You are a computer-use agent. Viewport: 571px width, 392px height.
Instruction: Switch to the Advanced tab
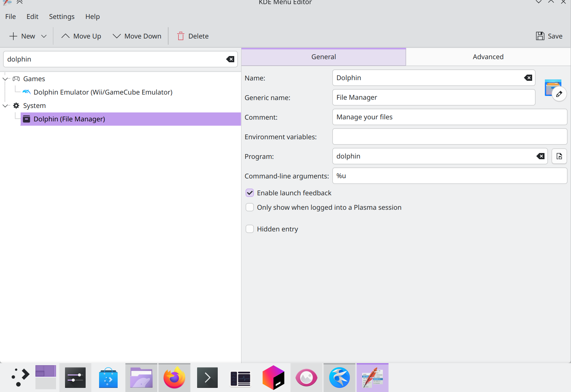pyautogui.click(x=488, y=56)
